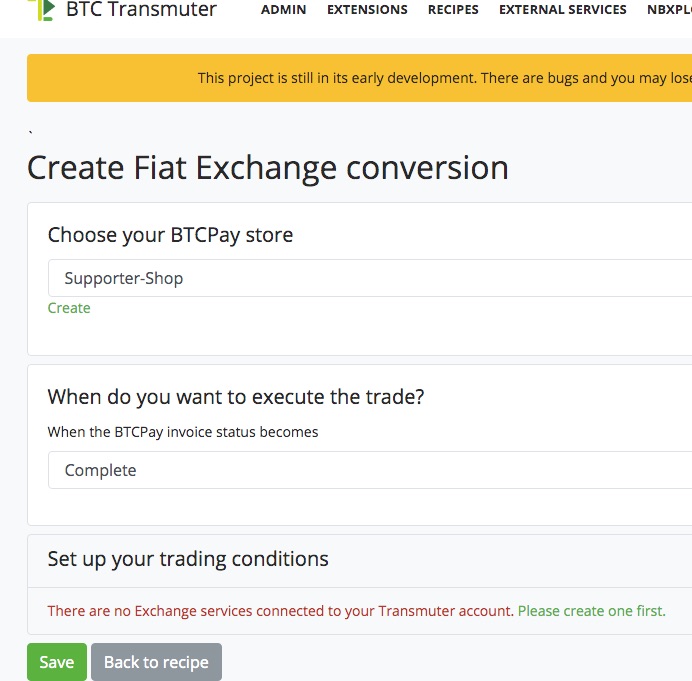This screenshot has width=692, height=681.
Task: Click the Back to recipe button
Action: 156,662
